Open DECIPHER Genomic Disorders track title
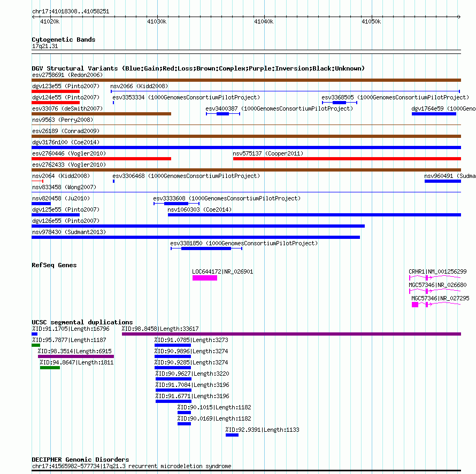This screenshot has height=474, width=476. [x=80, y=460]
